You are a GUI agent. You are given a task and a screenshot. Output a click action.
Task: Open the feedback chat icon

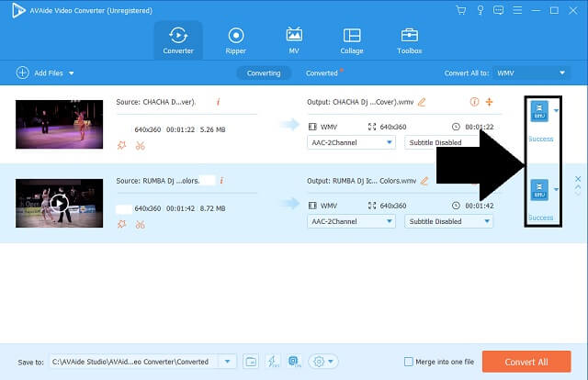tap(498, 10)
